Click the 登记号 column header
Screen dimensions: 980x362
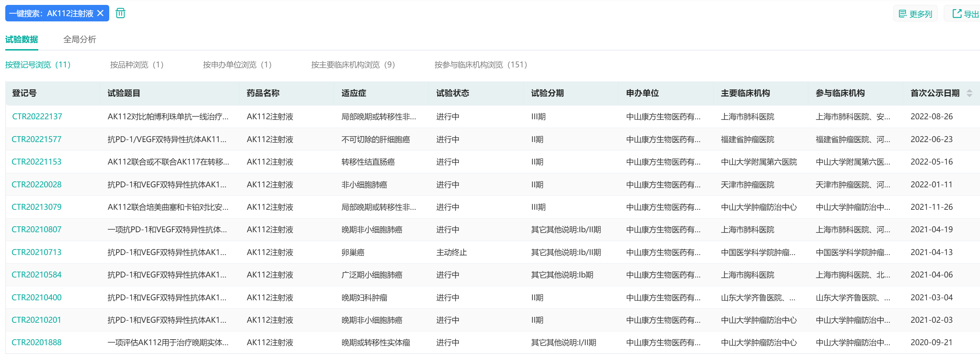click(24, 93)
